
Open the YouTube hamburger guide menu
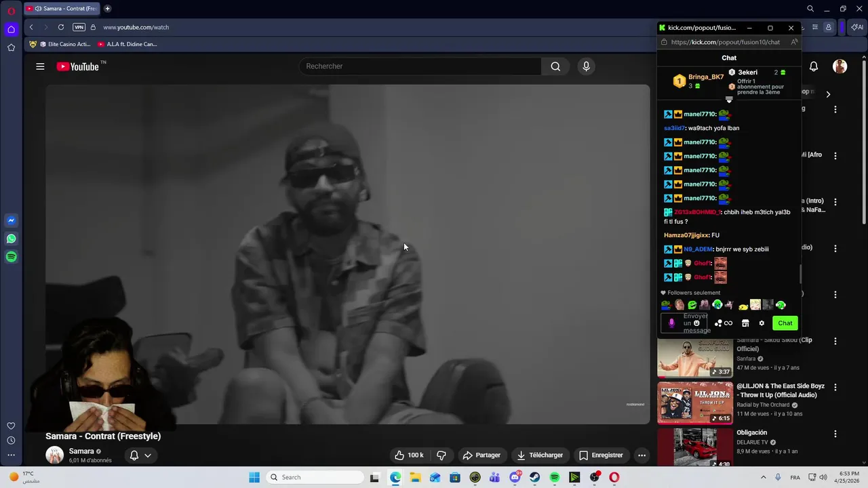(40, 66)
